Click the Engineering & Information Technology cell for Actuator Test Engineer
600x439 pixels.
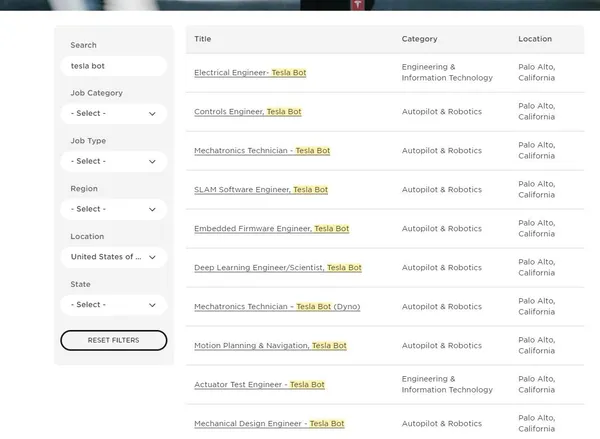tap(447, 384)
